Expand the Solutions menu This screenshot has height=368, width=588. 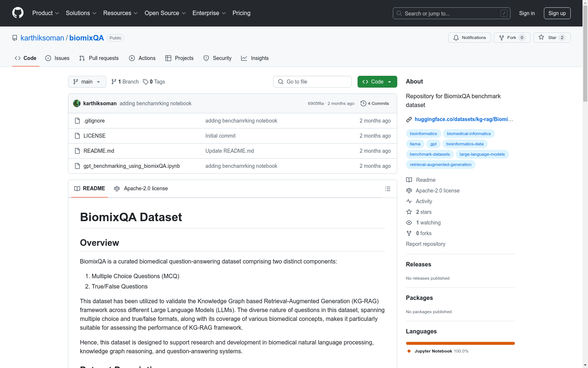tap(81, 13)
